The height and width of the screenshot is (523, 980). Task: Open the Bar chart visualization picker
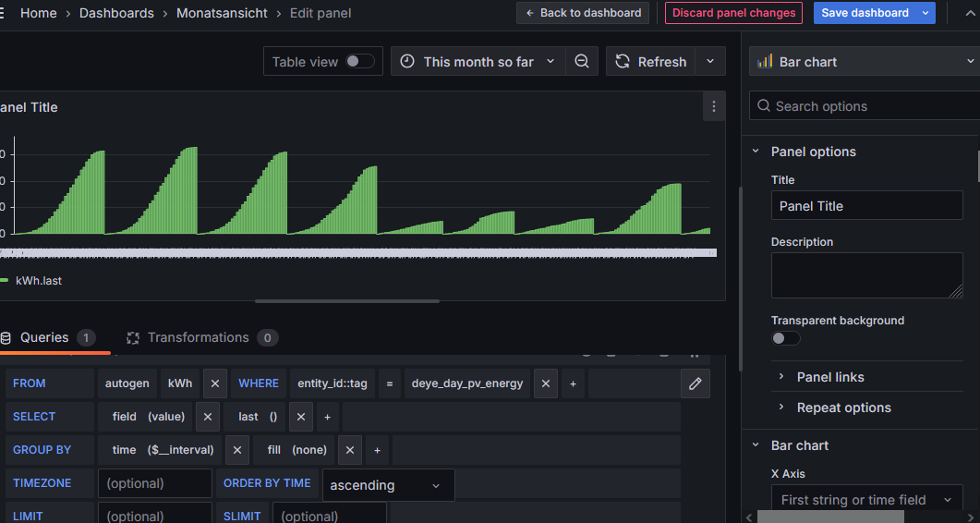coord(864,62)
